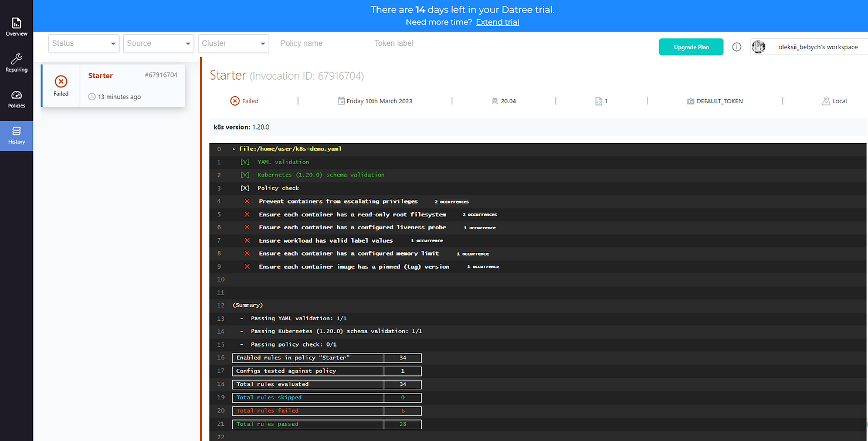868x441 pixels.
Task: Click red X for Prevent containers from escalating privileges
Action: pyautogui.click(x=247, y=201)
